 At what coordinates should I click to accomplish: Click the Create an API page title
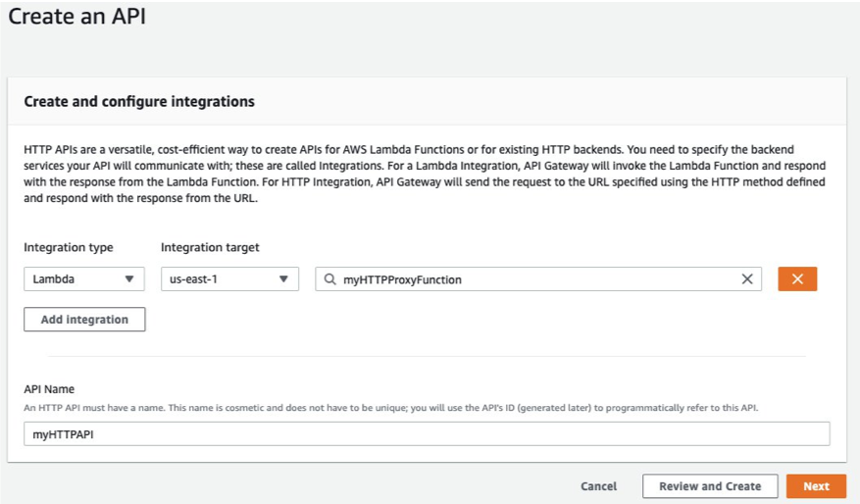point(77,18)
